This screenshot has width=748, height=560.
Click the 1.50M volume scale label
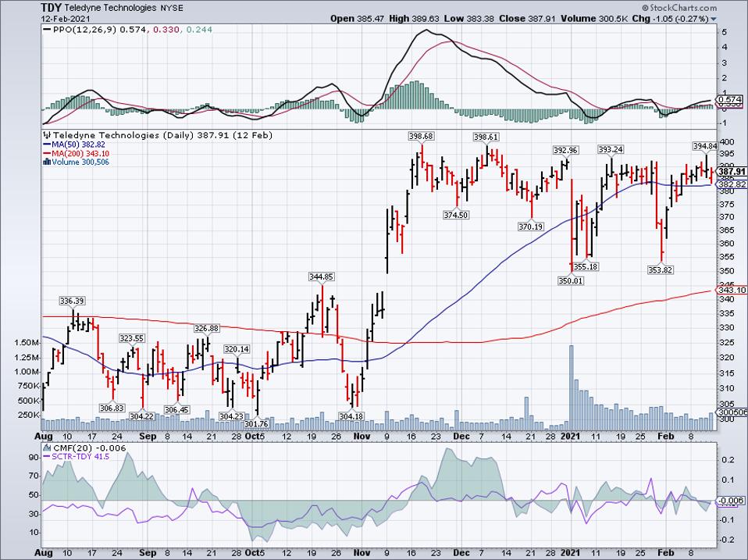point(27,343)
